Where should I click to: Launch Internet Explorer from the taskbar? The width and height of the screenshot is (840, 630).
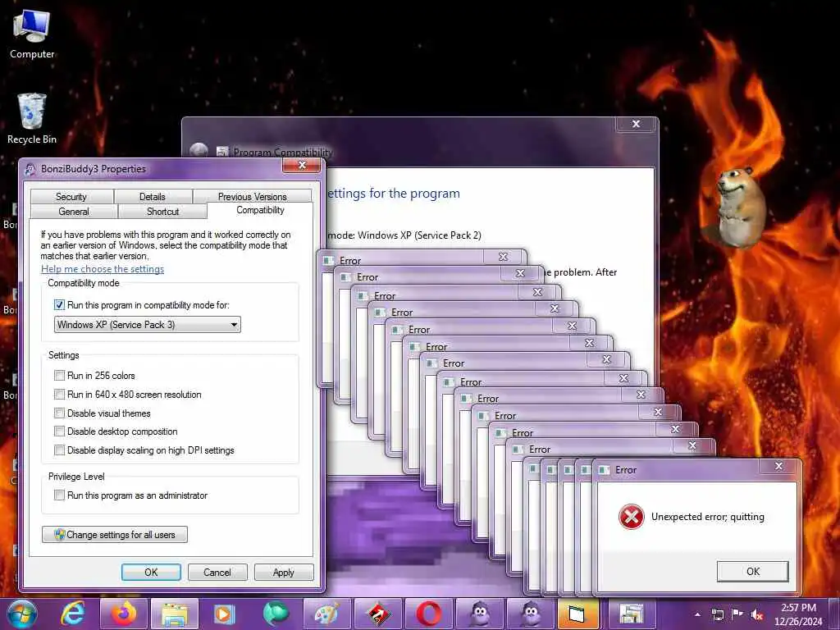(73, 614)
